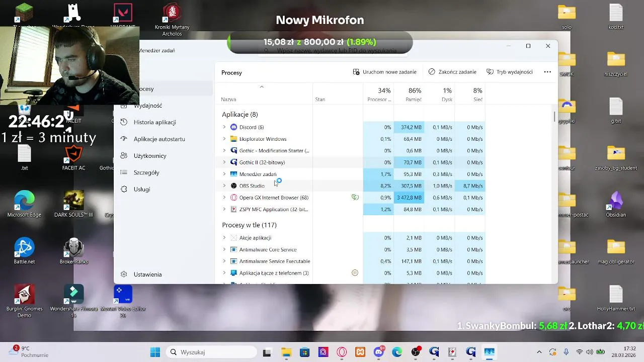Expand Gothic II (32-bitowy) process row
644x362 pixels.
pyautogui.click(x=224, y=162)
